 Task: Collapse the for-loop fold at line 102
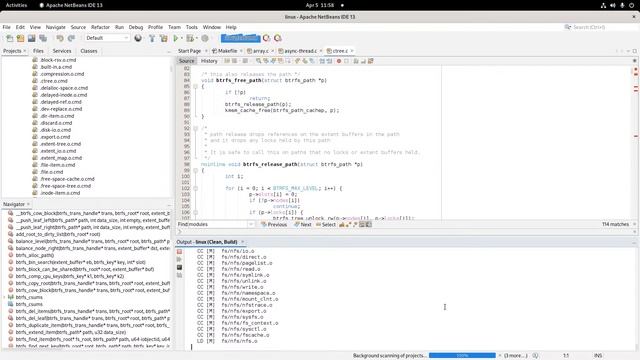point(196,189)
